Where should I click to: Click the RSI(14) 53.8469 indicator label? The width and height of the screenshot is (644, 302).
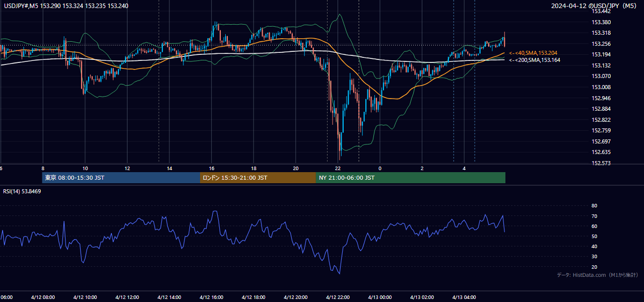click(22, 192)
